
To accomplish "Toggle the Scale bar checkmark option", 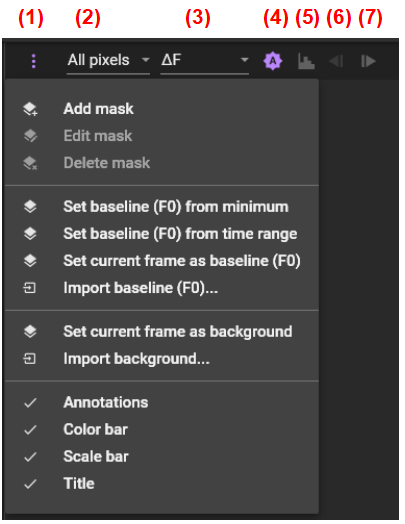I will coord(162,456).
